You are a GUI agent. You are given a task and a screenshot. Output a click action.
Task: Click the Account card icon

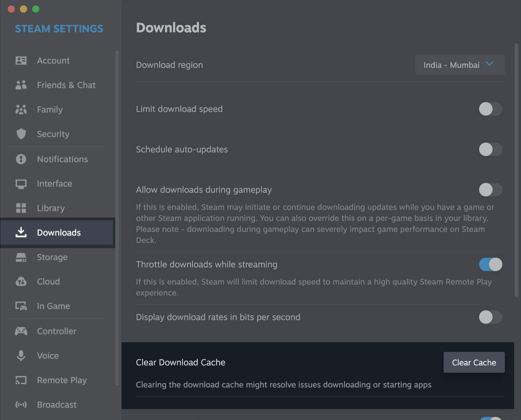21,61
